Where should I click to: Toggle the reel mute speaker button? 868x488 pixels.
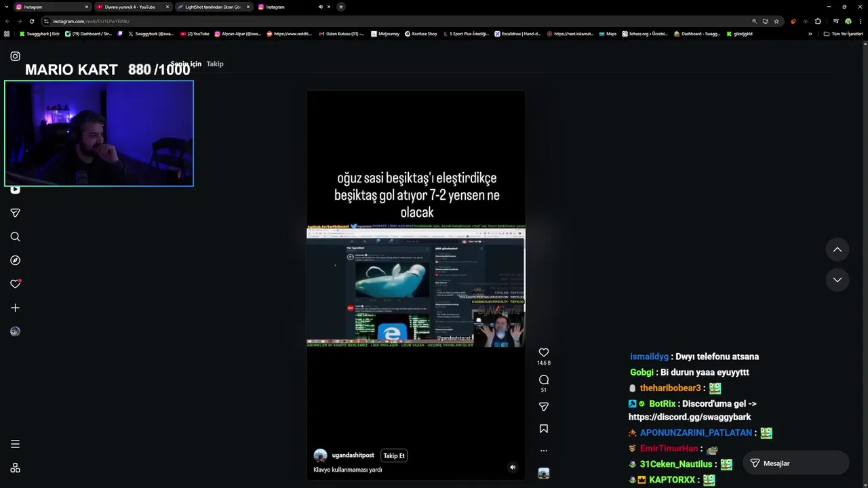coord(513,467)
